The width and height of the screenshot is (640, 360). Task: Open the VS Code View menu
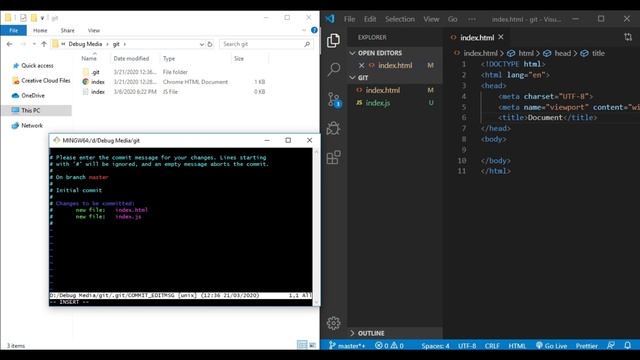pyautogui.click(x=431, y=19)
